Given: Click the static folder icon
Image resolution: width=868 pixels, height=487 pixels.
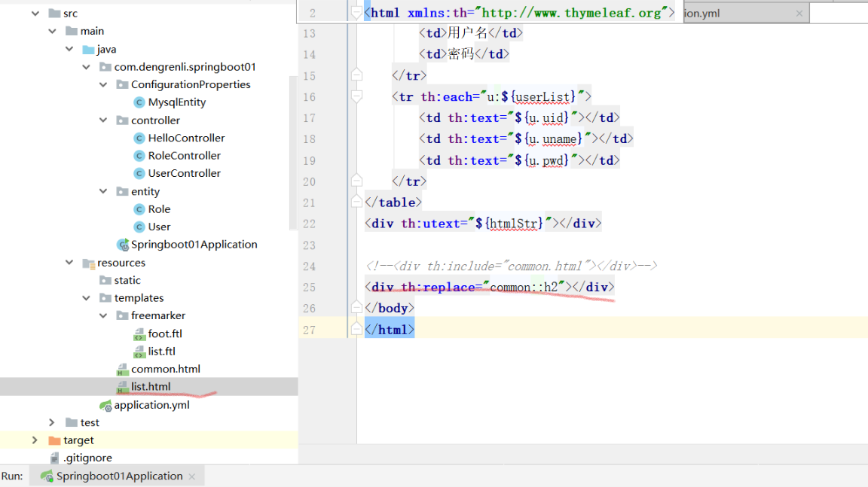Looking at the screenshot, I should pyautogui.click(x=105, y=280).
